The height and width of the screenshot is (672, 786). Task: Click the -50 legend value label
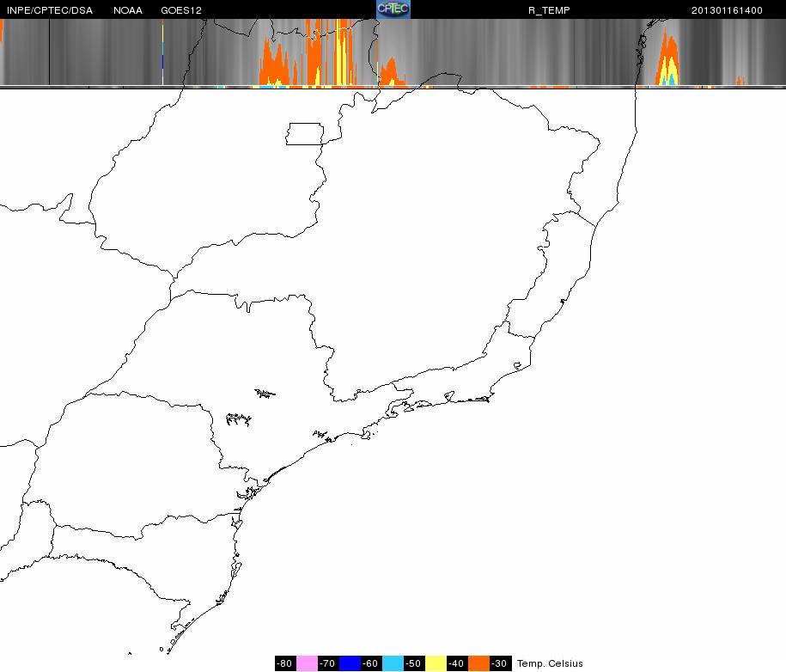(x=414, y=663)
